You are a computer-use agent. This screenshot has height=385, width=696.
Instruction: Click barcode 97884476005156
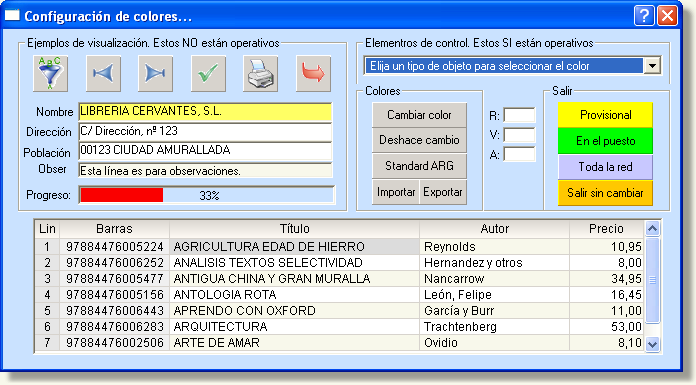(x=115, y=294)
